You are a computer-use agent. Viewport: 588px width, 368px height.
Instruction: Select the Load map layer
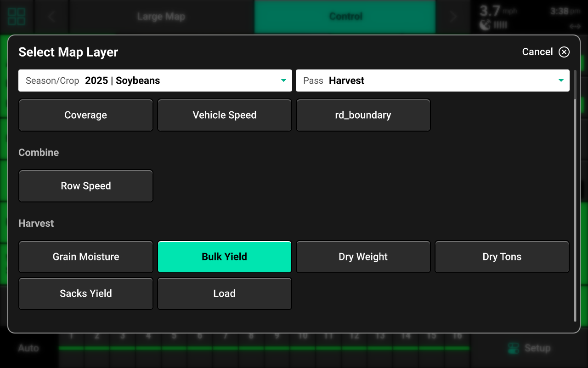(x=225, y=293)
